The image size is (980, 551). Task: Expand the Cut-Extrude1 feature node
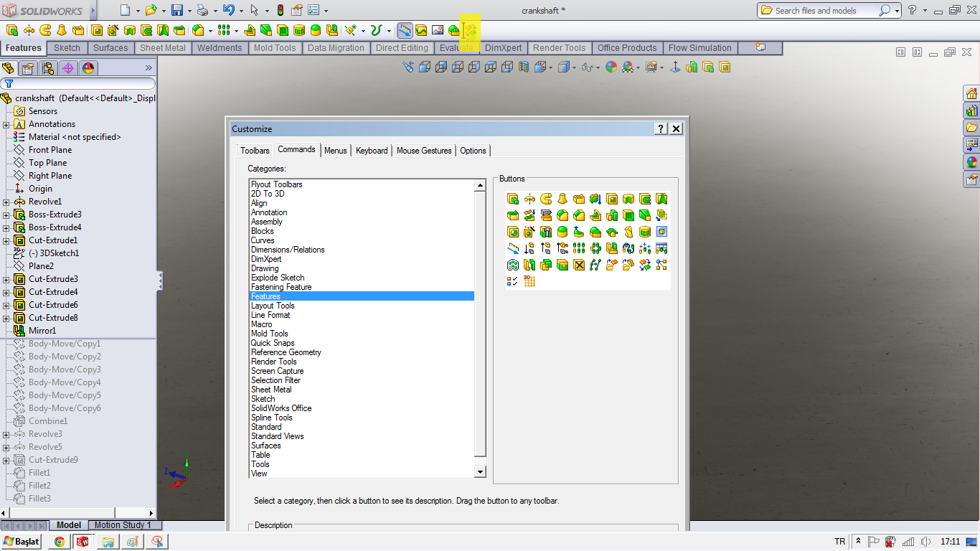6,240
